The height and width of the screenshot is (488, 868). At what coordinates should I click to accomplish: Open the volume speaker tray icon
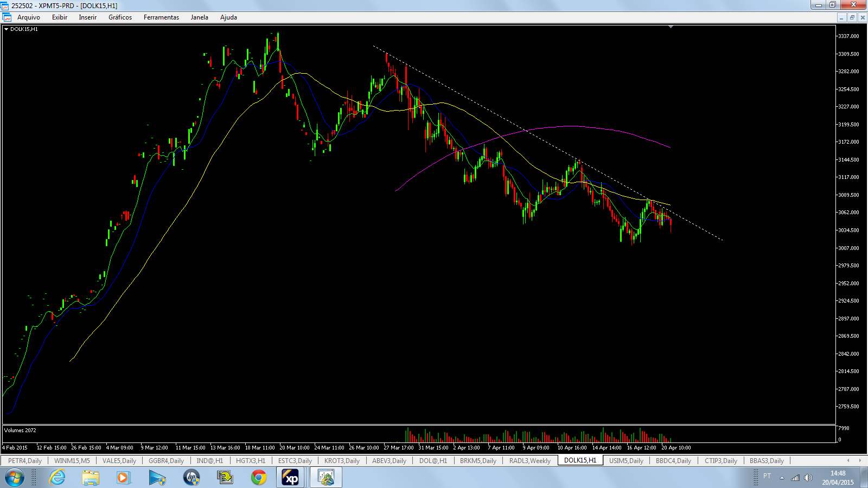coord(808,478)
